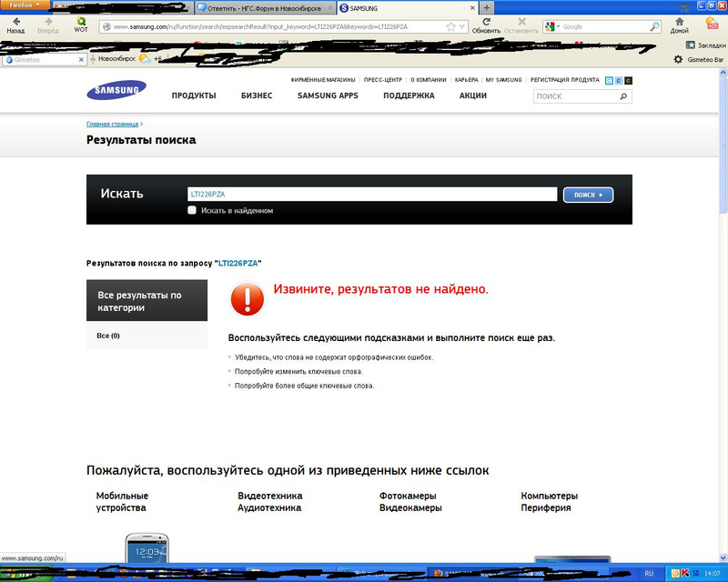Click the orange notification icon beside Домой

point(712,24)
